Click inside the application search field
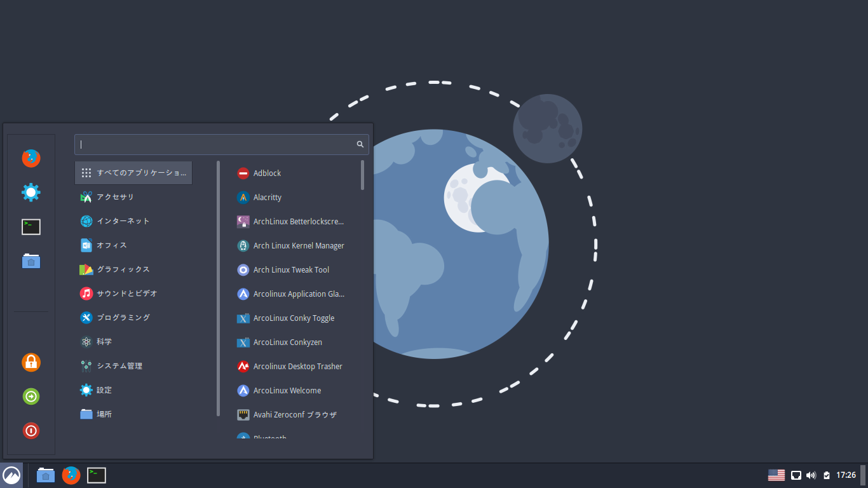 point(222,144)
